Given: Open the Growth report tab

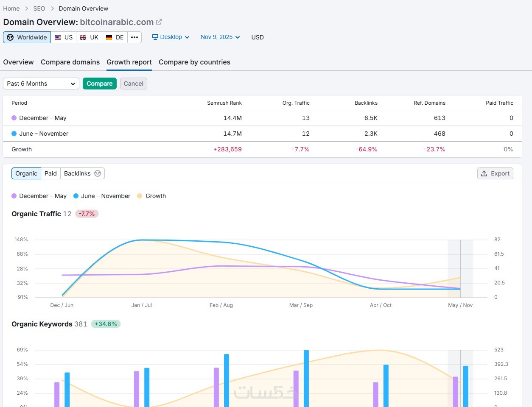Looking at the screenshot, I should pos(129,62).
